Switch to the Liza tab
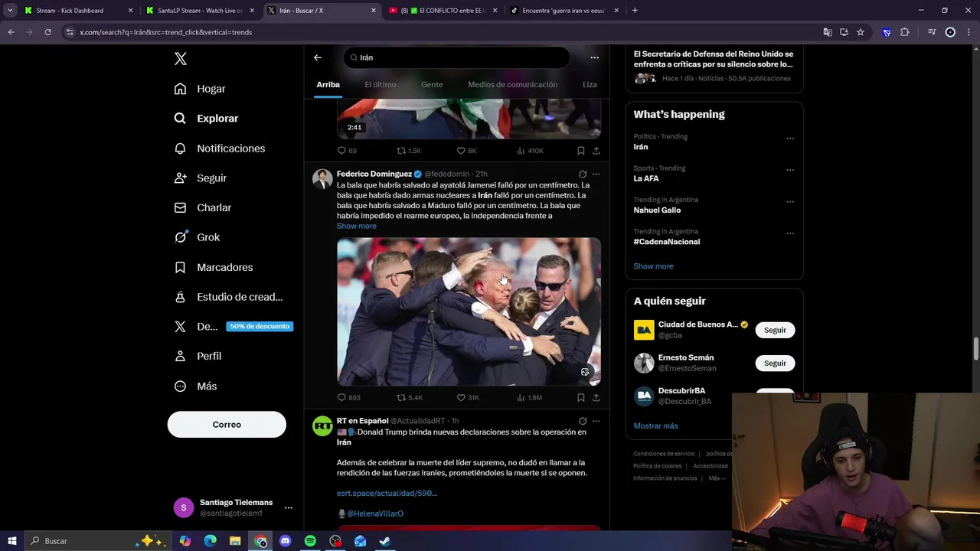Viewport: 980px width, 551px height. [590, 85]
